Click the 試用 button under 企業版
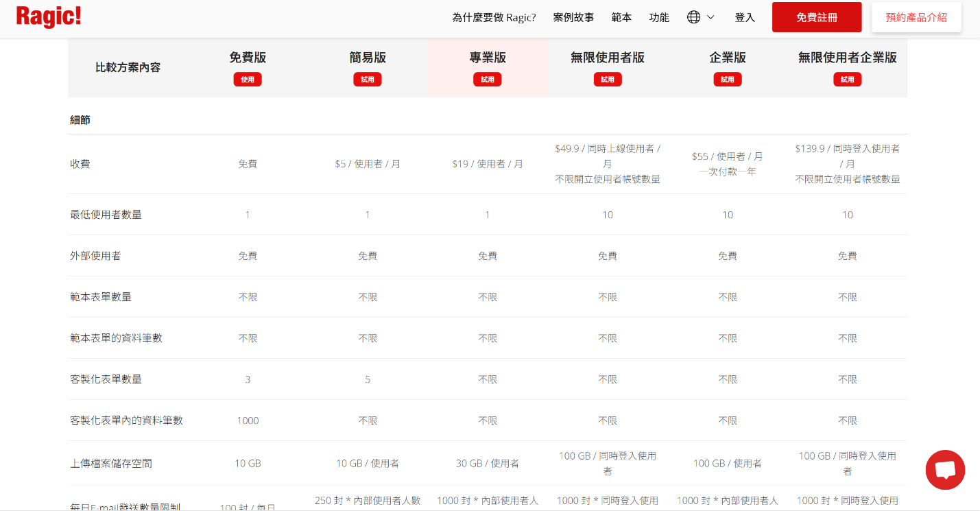 728,80
